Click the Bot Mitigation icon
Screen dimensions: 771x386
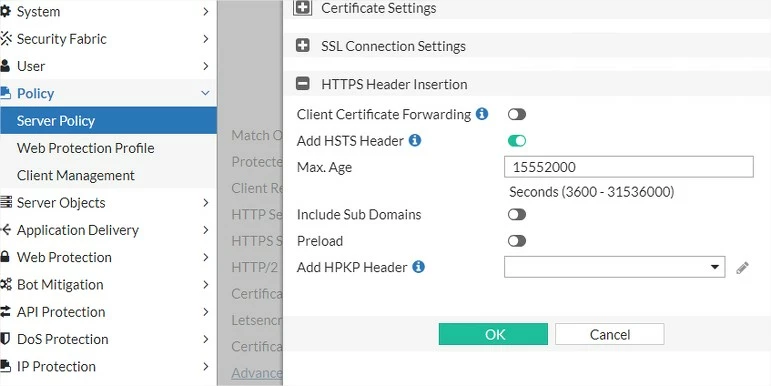(x=6, y=284)
